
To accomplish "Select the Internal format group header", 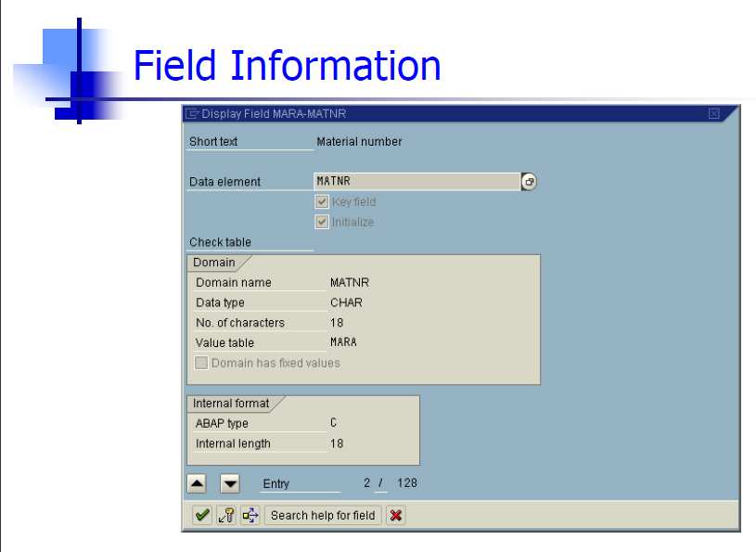I will coord(231,403).
